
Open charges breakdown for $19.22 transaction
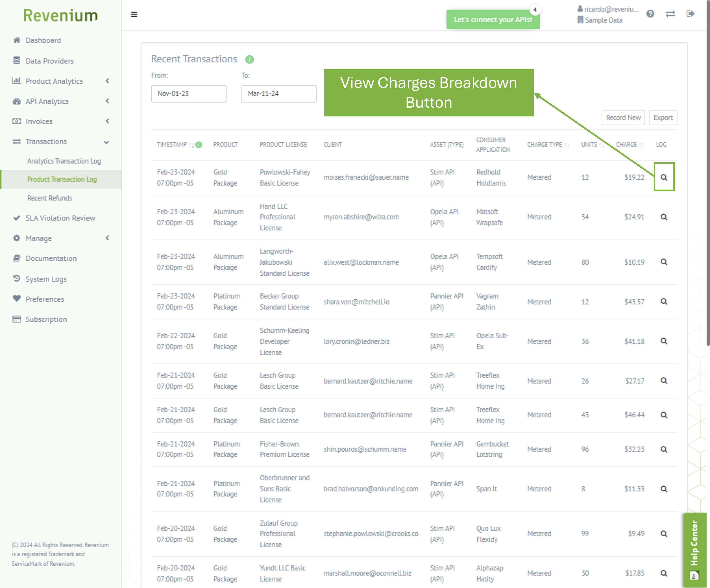664,177
